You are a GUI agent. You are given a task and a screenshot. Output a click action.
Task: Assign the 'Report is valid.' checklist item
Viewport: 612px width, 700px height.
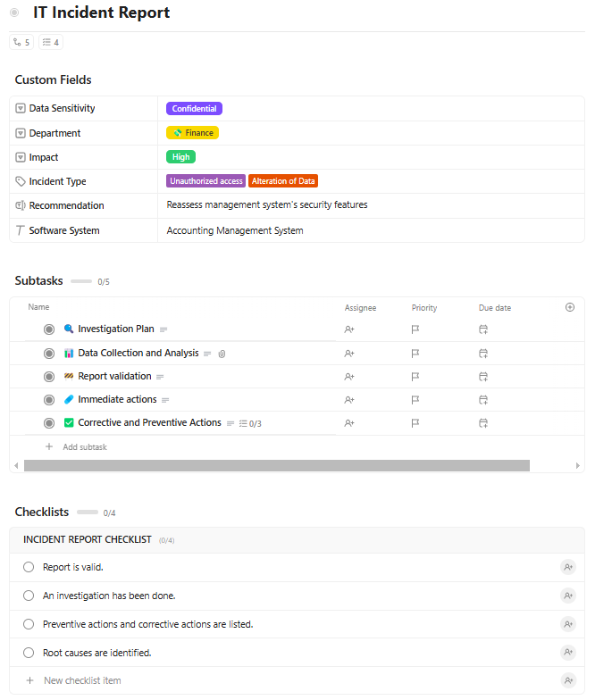pyautogui.click(x=568, y=567)
